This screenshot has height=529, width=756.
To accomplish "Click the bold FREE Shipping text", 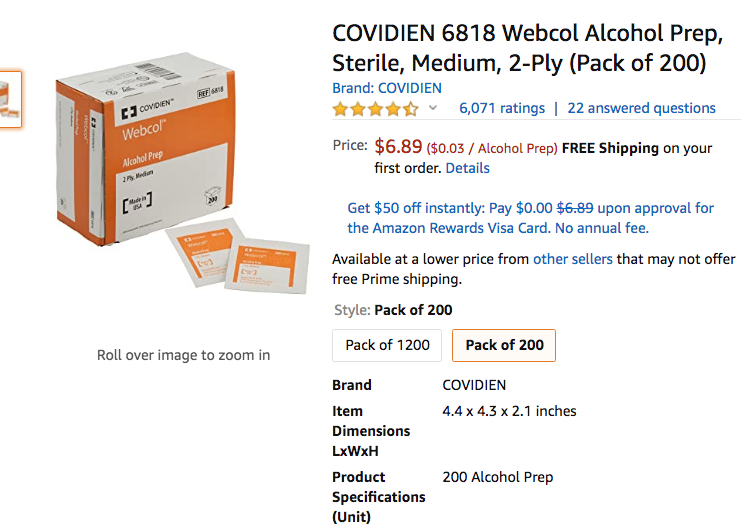I will pyautogui.click(x=610, y=148).
